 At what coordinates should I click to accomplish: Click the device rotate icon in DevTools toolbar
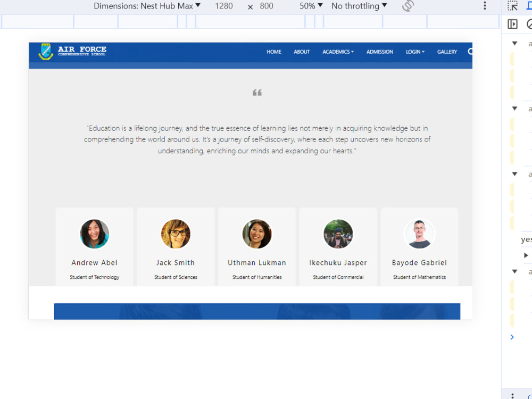pyautogui.click(x=408, y=6)
